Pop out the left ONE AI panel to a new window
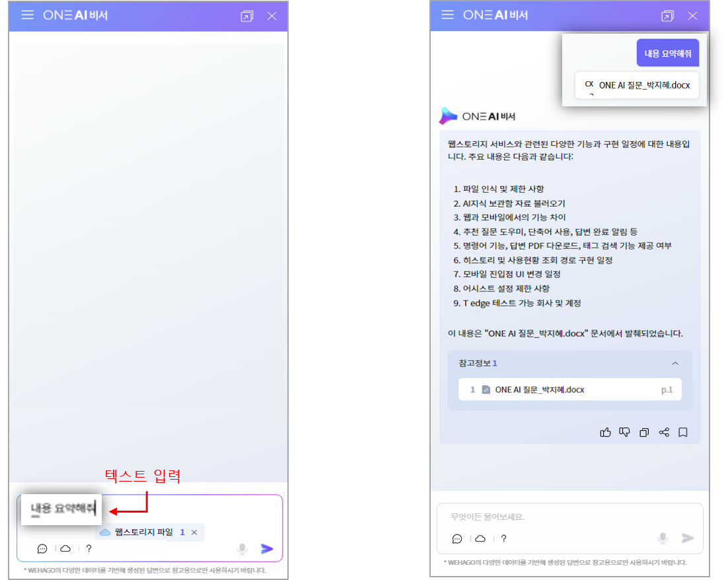 [x=247, y=17]
